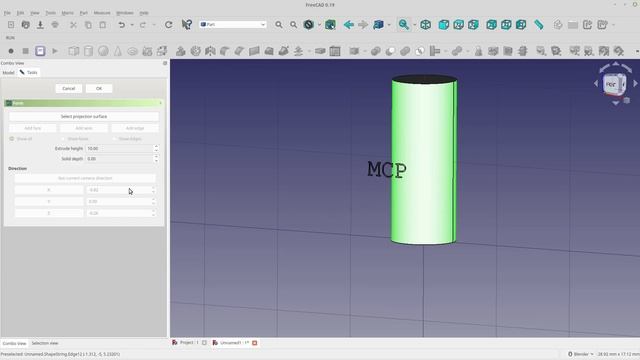Select the Show faces radio button
This screenshot has width=640, height=360.
tap(75, 139)
